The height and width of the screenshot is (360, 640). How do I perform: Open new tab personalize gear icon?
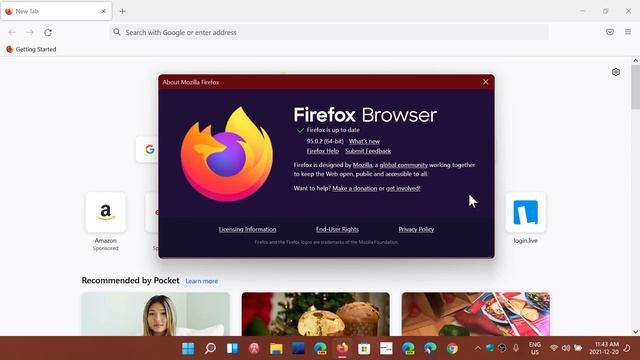(616, 72)
